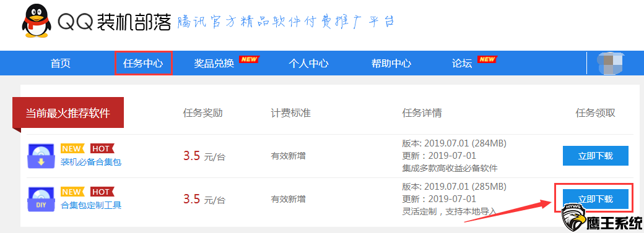
Task: Open the 奖品兑换 page
Action: click(214, 64)
